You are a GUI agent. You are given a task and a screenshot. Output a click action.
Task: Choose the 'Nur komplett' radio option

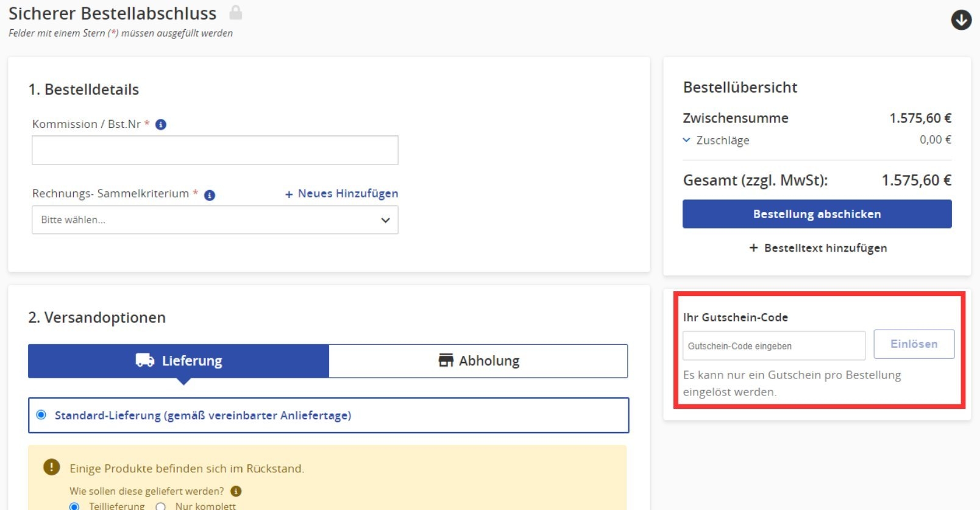point(161,506)
